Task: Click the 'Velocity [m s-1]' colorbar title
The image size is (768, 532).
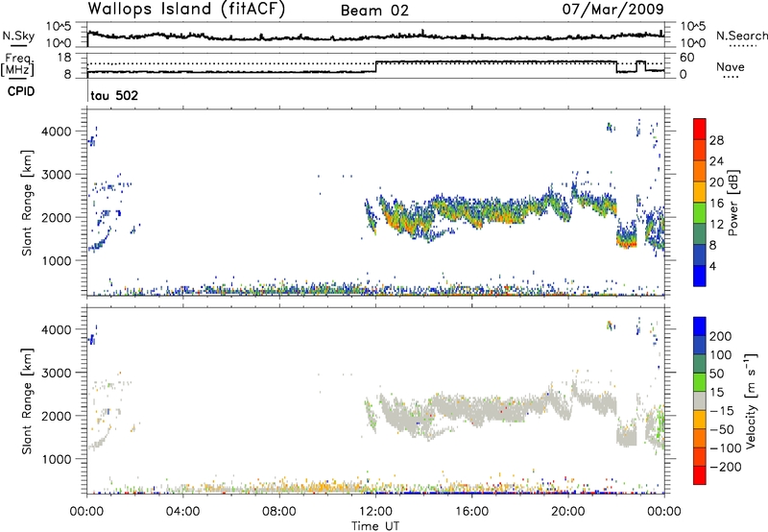Action: 752,400
